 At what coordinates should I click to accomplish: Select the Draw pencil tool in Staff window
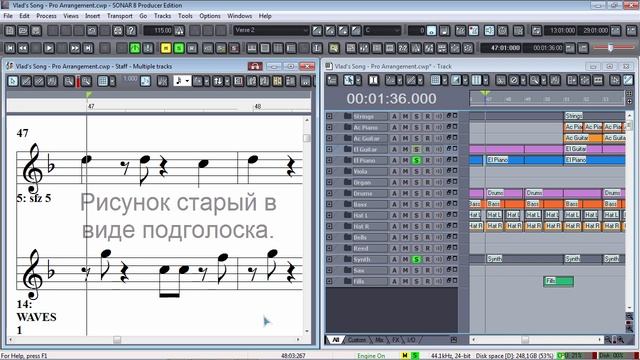(x=26, y=81)
